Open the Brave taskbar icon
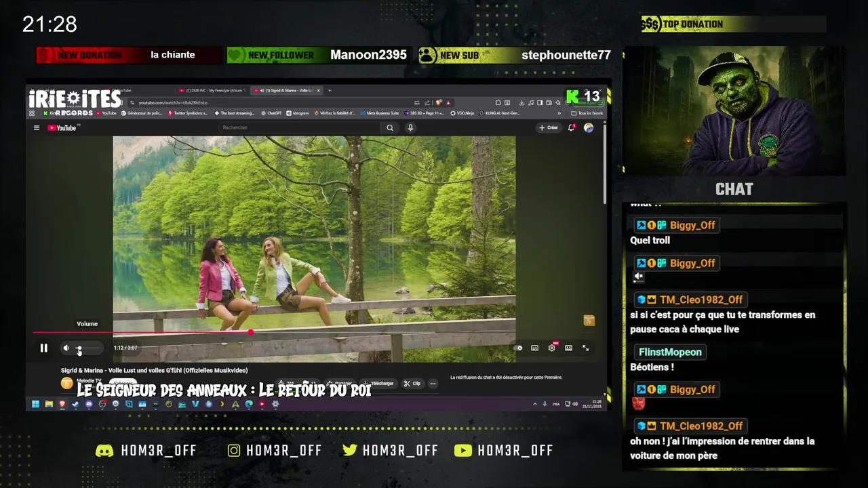 click(62, 404)
